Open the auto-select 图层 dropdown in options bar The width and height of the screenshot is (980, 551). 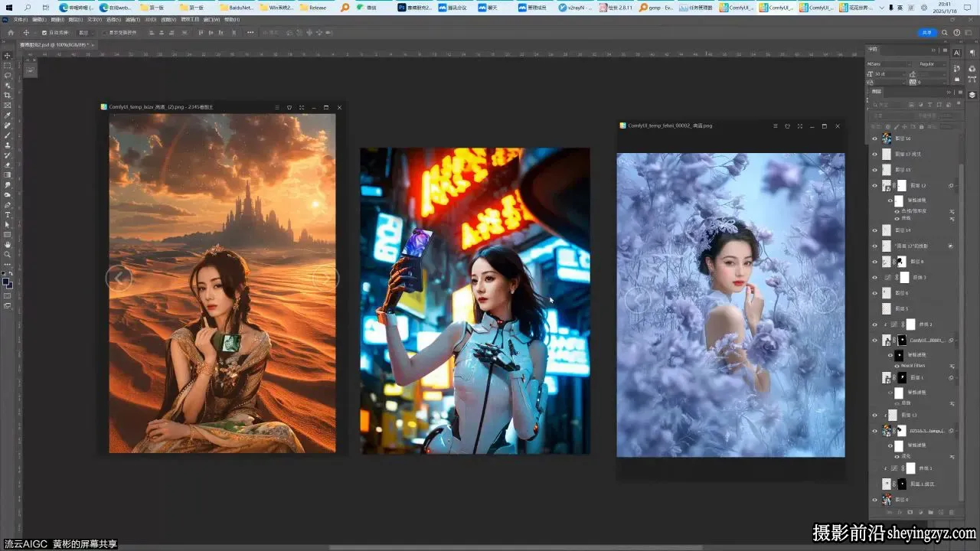point(86,33)
